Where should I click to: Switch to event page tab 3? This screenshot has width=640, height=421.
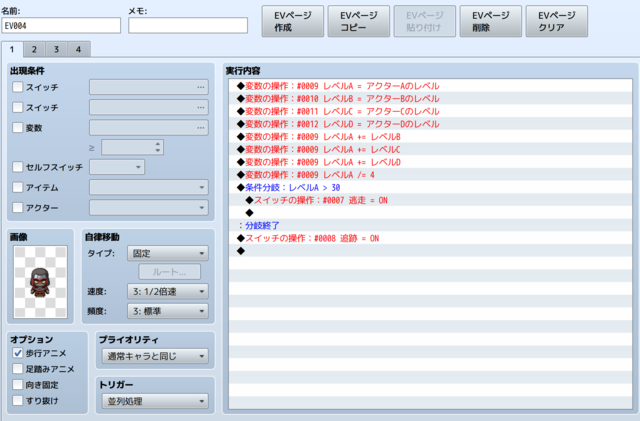tap(56, 49)
